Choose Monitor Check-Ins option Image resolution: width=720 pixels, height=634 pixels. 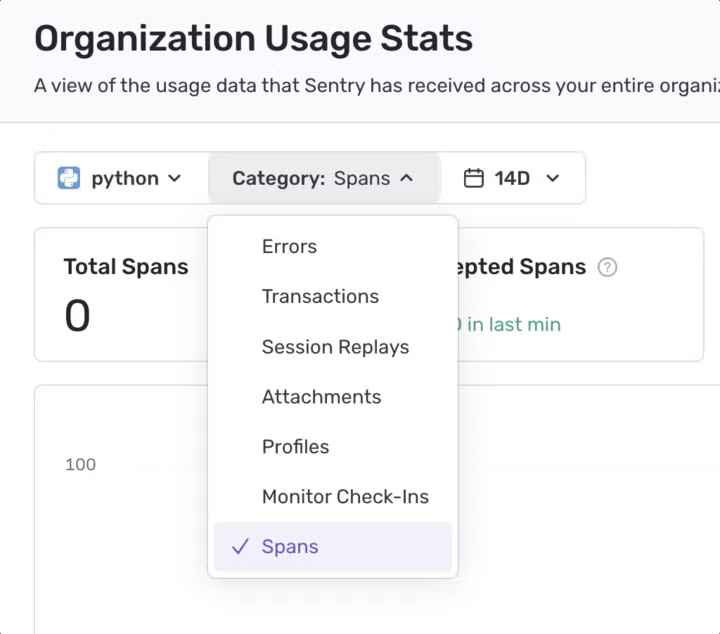click(345, 497)
